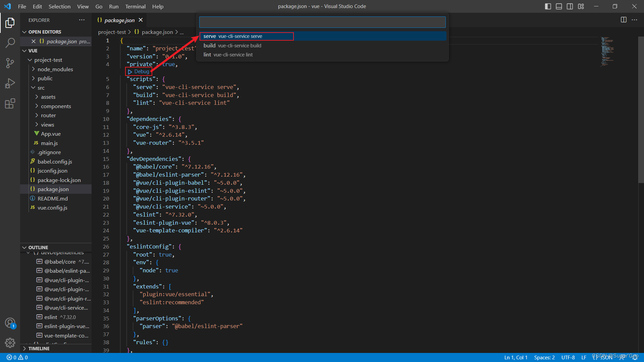This screenshot has height=362, width=644.
Task: Open the Go menu
Action: click(x=99, y=6)
